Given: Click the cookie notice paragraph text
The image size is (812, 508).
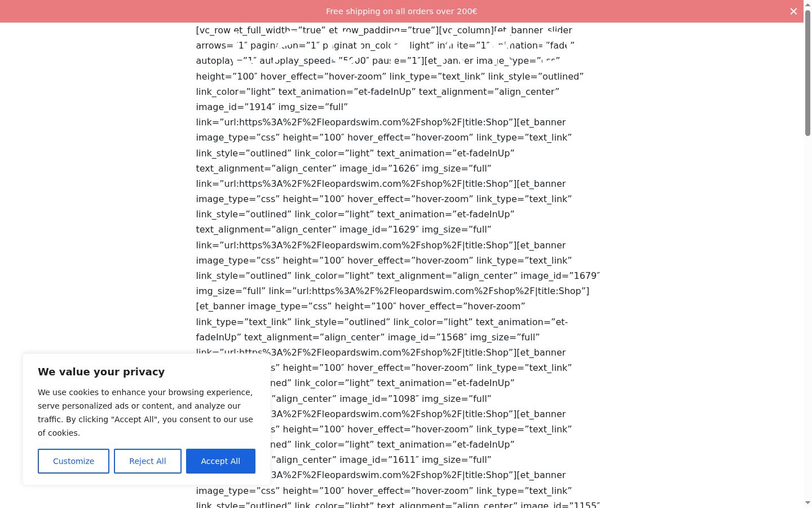Looking at the screenshot, I should tap(145, 413).
